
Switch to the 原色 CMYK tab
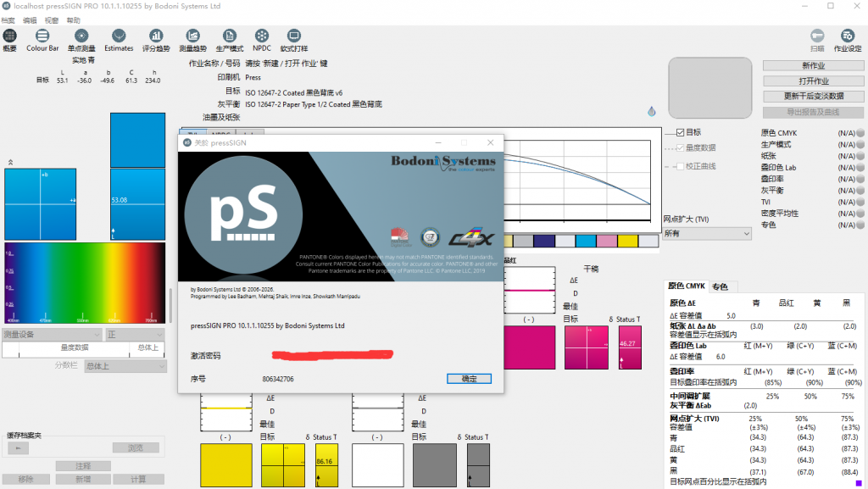(687, 286)
